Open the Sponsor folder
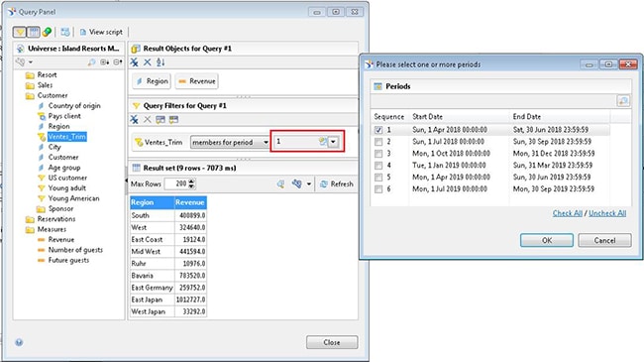The image size is (644, 362). [55, 208]
